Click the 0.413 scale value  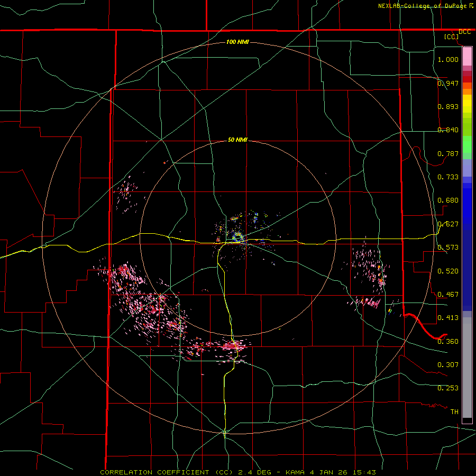pyautogui.click(x=448, y=317)
